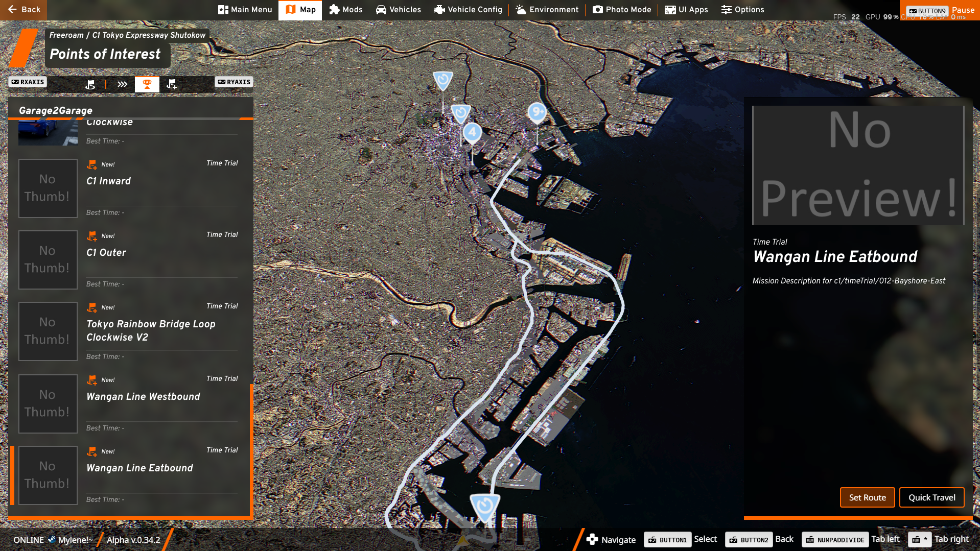Click the Mylene~ player name
The image size is (980, 551).
click(76, 540)
